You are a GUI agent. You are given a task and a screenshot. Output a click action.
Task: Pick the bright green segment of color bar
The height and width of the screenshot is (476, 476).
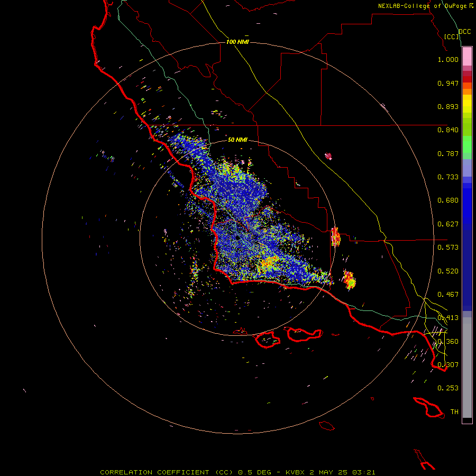tap(467, 144)
